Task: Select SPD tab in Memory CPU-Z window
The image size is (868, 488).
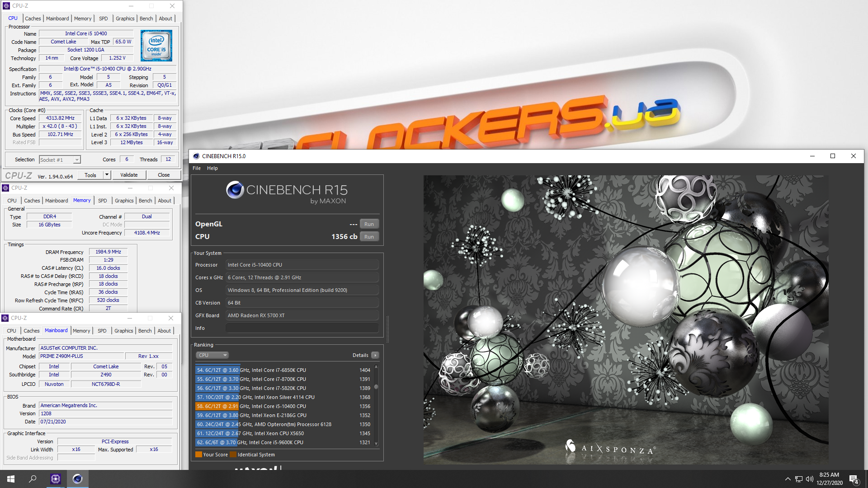Action: coord(103,201)
